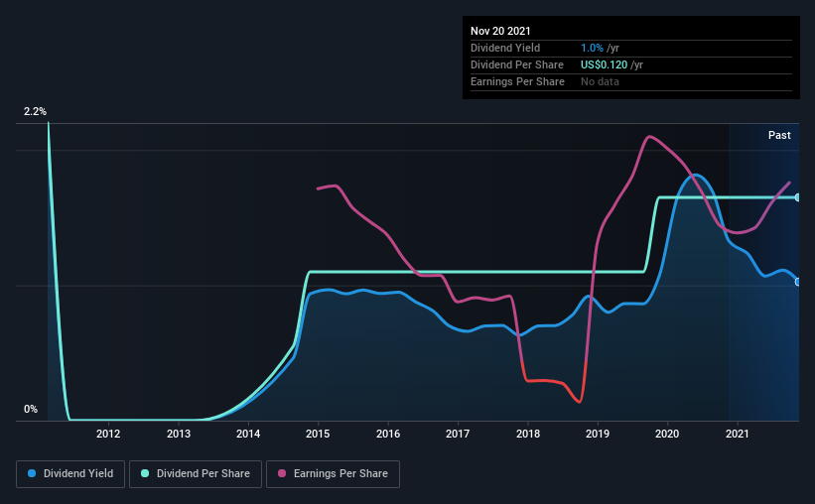This screenshot has width=815, height=504.
Task: Click the 2020 x-axis label
Action: click(667, 434)
